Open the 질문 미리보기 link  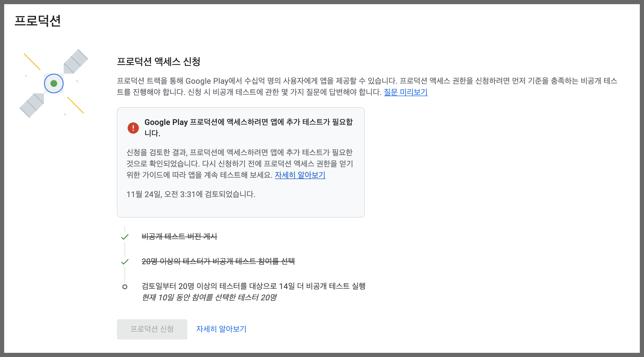[x=405, y=92]
